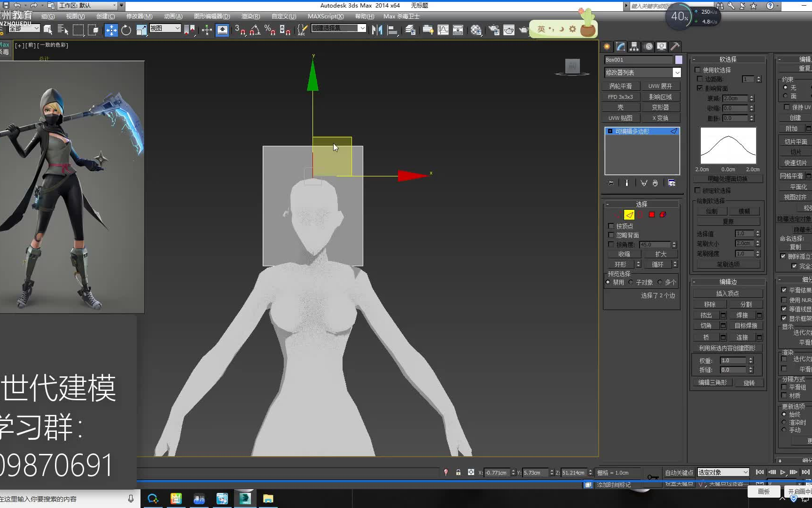Open the Material Editor icon
Viewport: 812px width, 508px height.
point(476,30)
